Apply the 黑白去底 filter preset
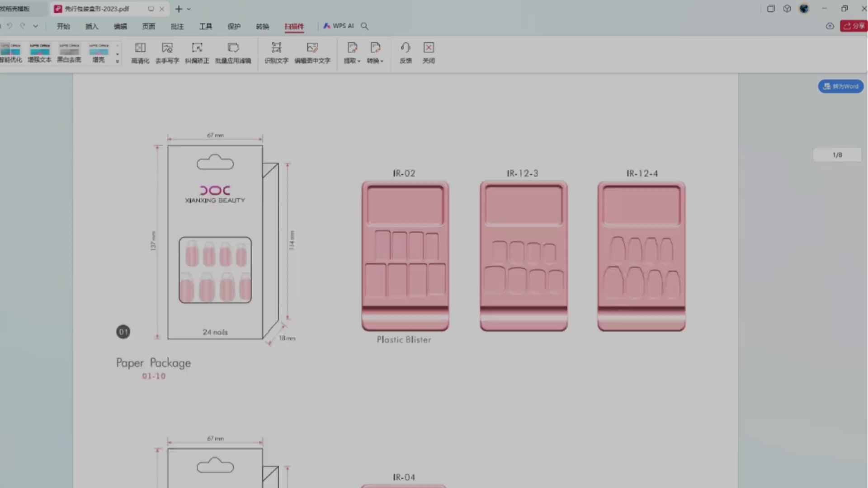Image resolution: width=868 pixels, height=488 pixels. (69, 52)
